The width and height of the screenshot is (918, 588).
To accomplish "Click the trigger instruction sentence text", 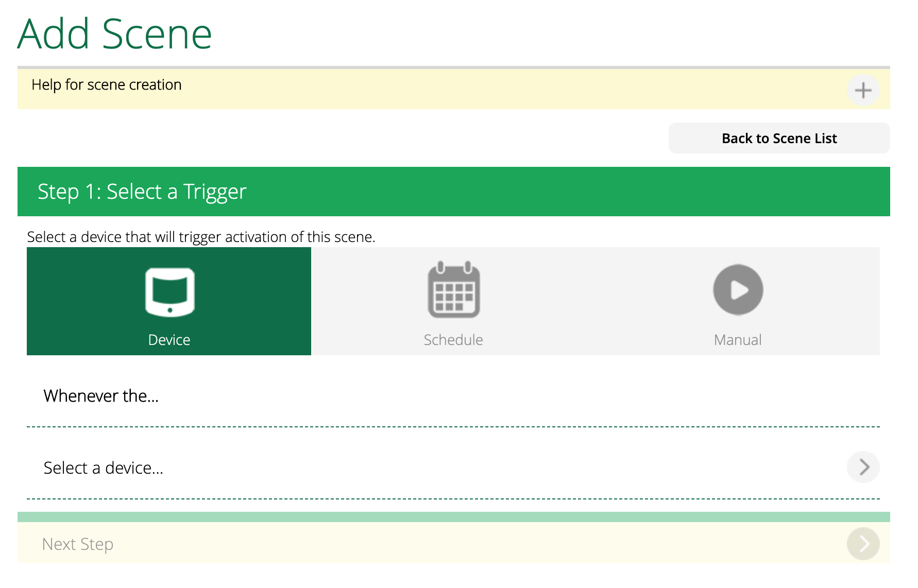I will [x=201, y=237].
